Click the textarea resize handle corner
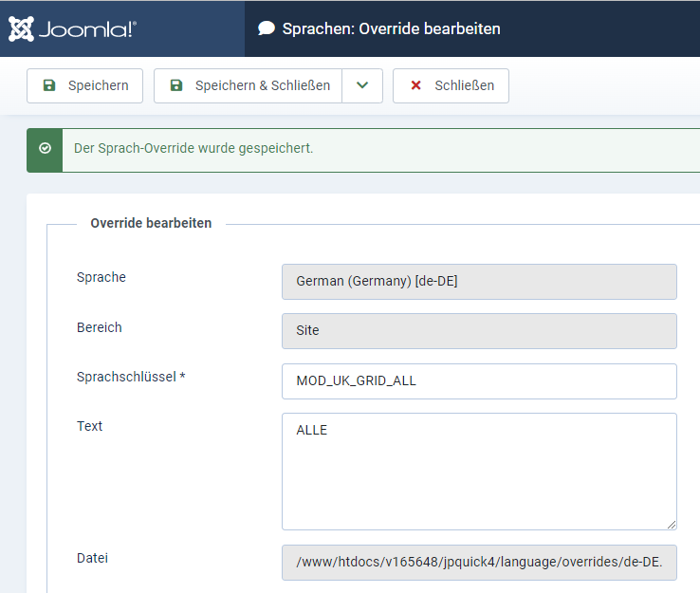 coord(672,525)
